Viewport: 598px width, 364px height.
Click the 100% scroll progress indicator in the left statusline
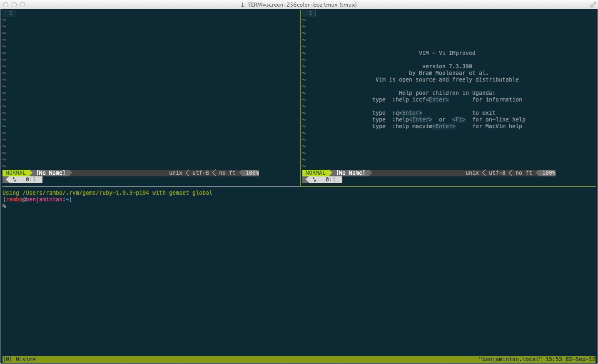tap(251, 173)
